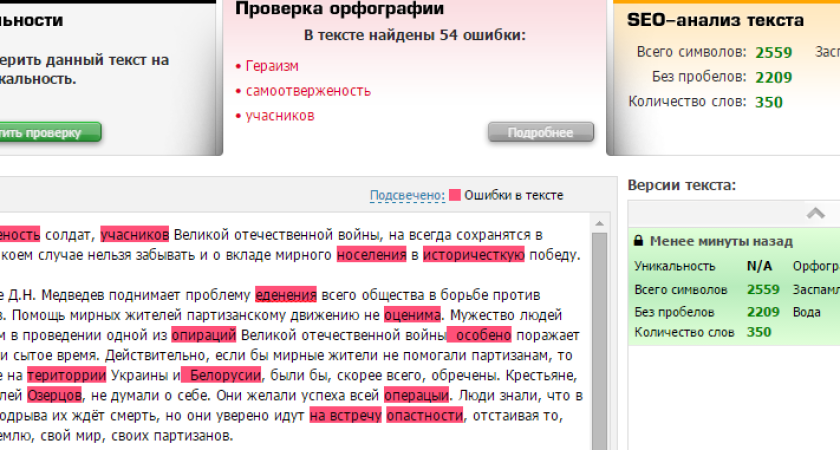Select 'самоотверженость' in the error list
The image size is (840, 450).
308,91
